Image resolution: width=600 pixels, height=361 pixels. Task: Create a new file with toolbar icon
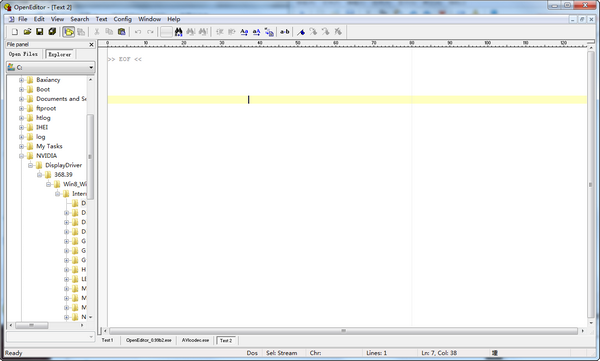point(15,32)
